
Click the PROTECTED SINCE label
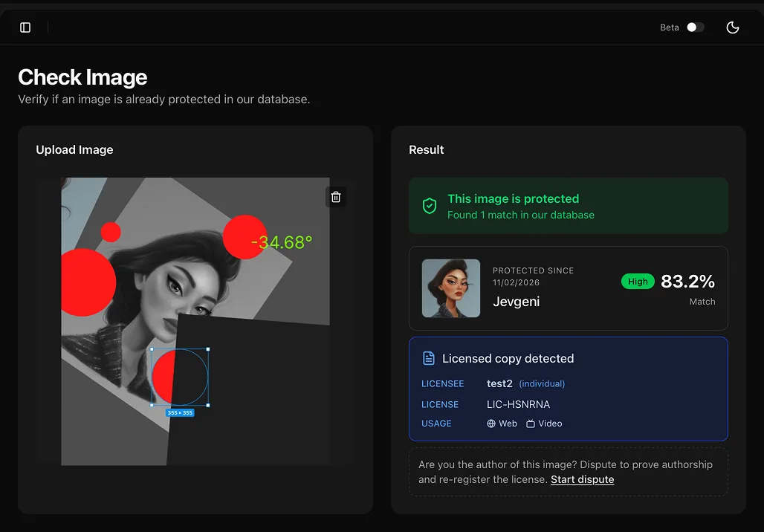(x=533, y=270)
